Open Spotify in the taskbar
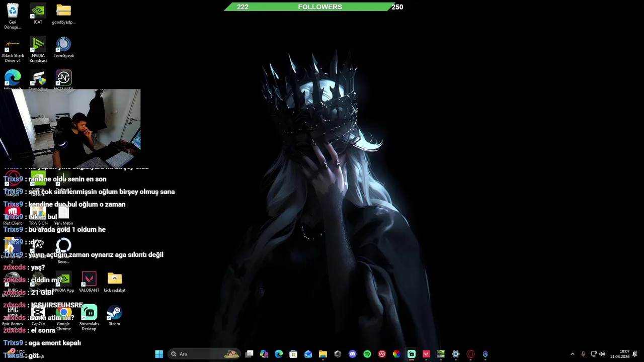644x362 pixels. pos(367,354)
